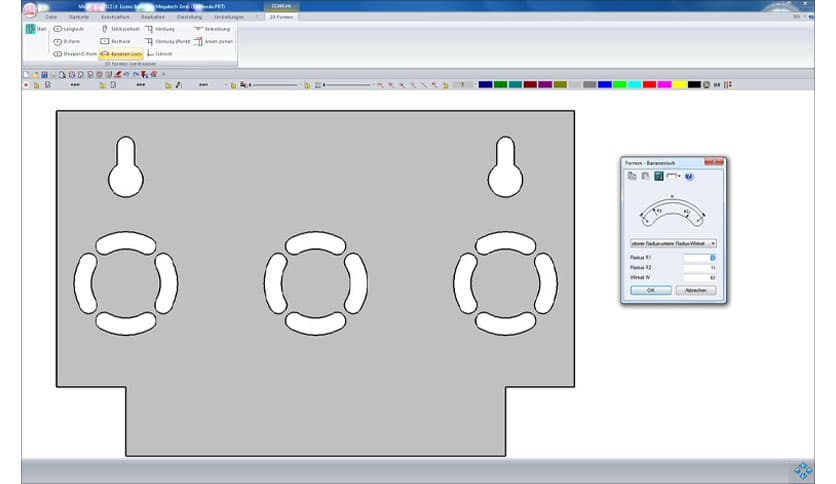
Task: Confirm dialog with the OK button
Action: click(x=650, y=290)
